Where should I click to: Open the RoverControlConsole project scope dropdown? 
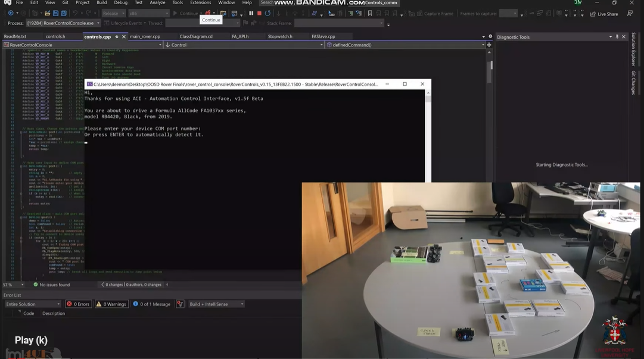(x=83, y=45)
